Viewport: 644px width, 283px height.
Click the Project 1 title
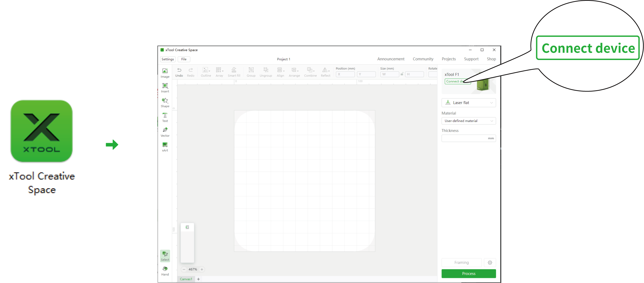pos(284,59)
